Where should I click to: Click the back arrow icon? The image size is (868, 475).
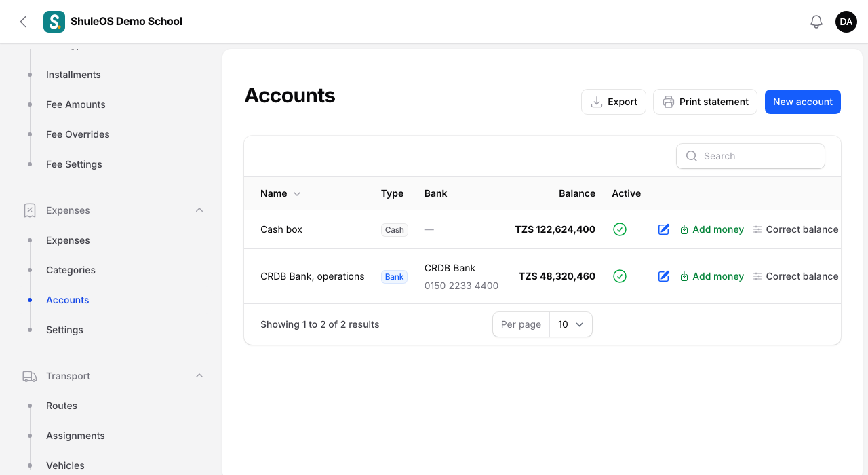pyautogui.click(x=23, y=22)
